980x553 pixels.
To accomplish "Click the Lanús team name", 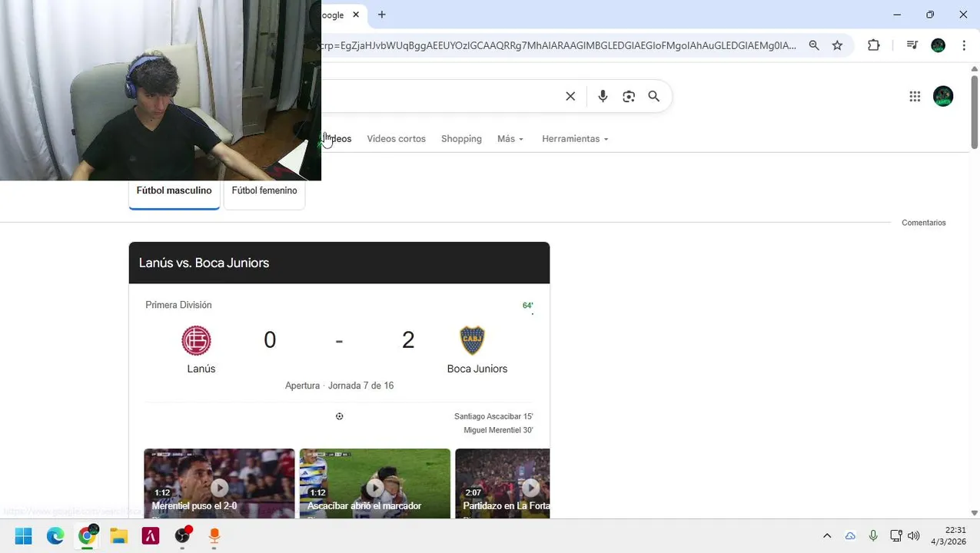I will pyautogui.click(x=201, y=369).
